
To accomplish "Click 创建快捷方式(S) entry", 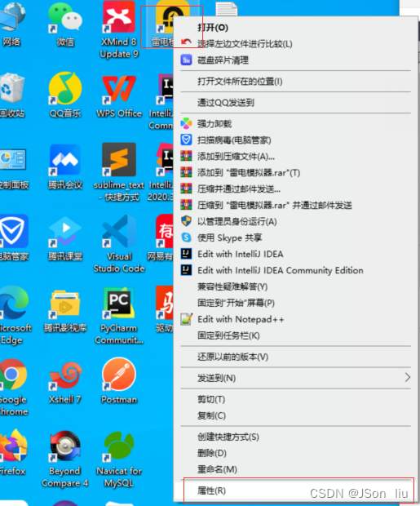I will point(228,437).
